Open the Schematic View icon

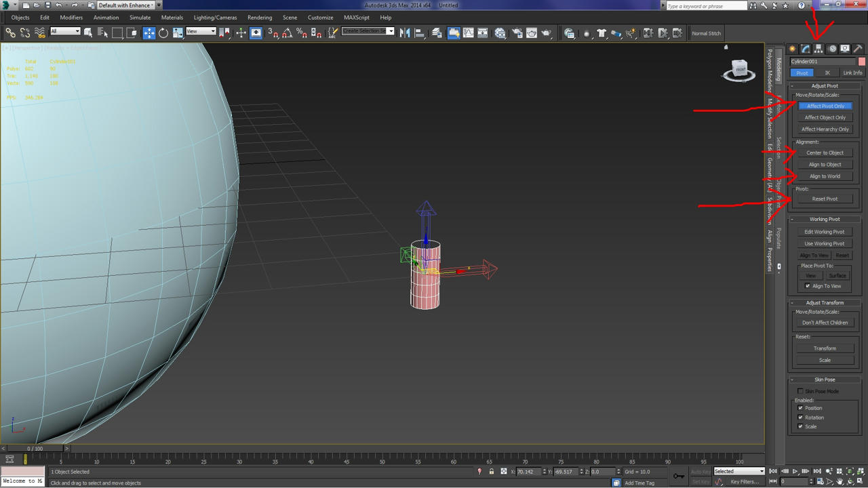[483, 33]
